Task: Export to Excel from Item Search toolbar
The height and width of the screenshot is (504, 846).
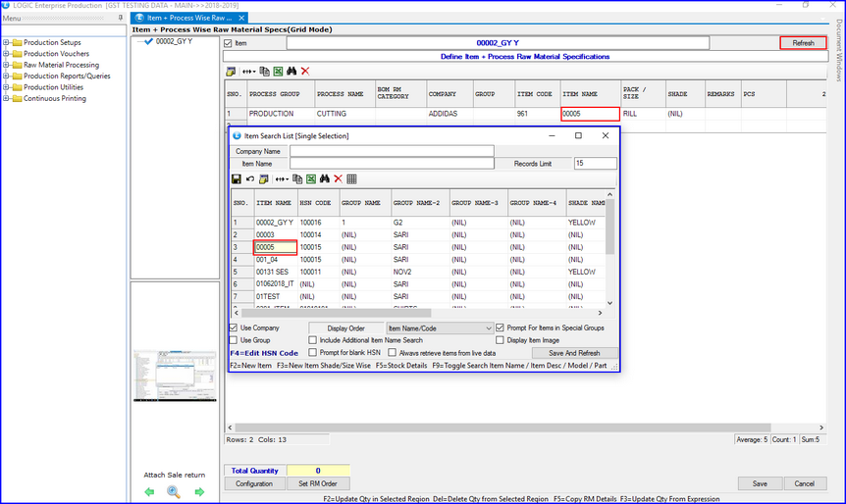Action: (309, 179)
